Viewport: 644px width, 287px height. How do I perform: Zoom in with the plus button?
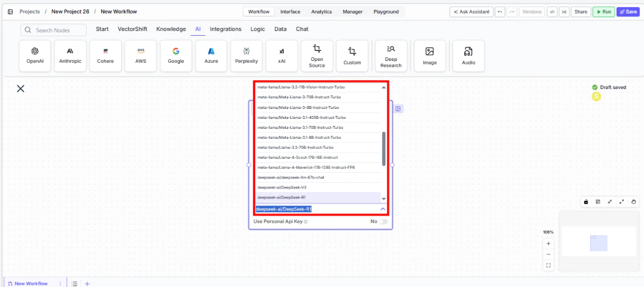[549, 244]
